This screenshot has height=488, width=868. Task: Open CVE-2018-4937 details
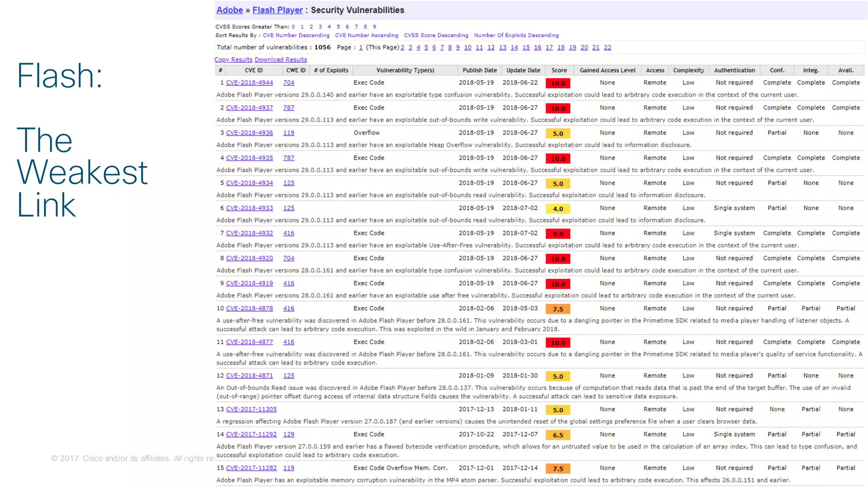tap(249, 108)
